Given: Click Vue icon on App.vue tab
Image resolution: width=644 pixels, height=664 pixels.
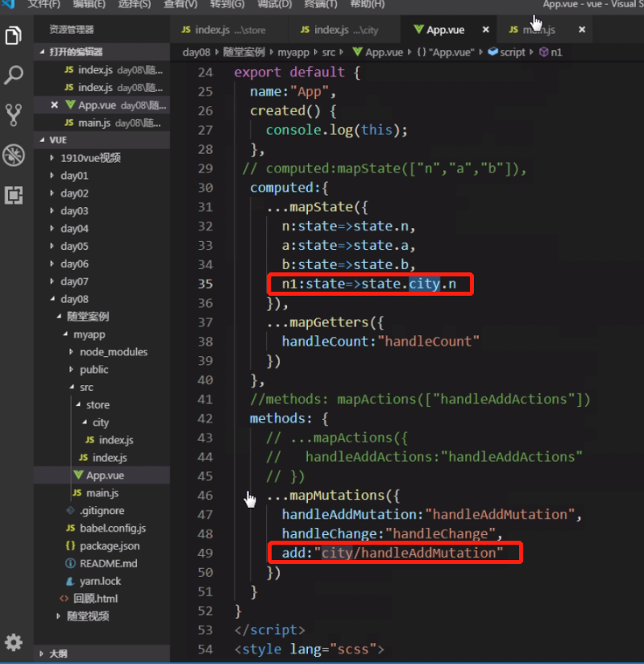Looking at the screenshot, I should [418, 29].
